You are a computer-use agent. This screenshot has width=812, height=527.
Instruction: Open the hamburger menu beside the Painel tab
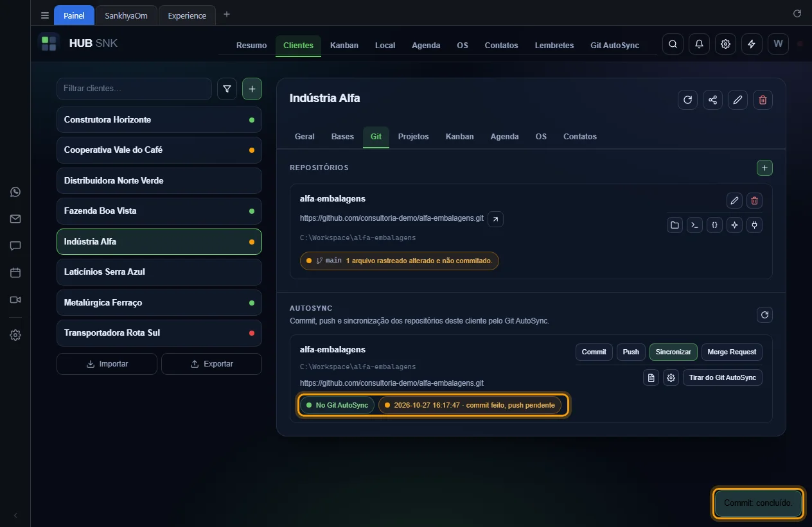pos(44,15)
